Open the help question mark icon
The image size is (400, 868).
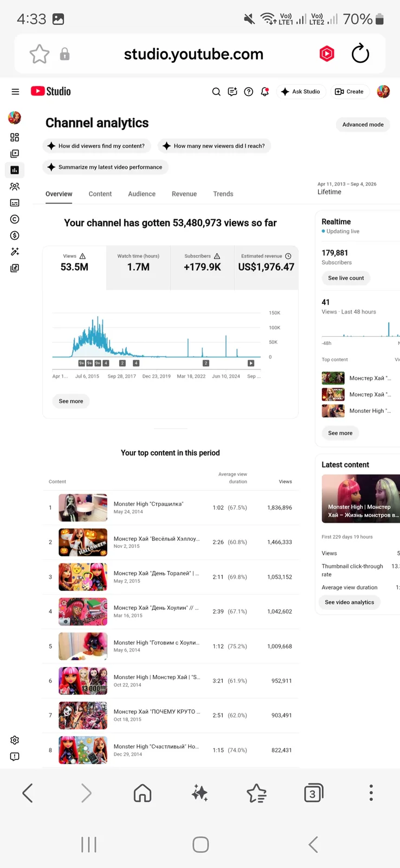coord(249,92)
